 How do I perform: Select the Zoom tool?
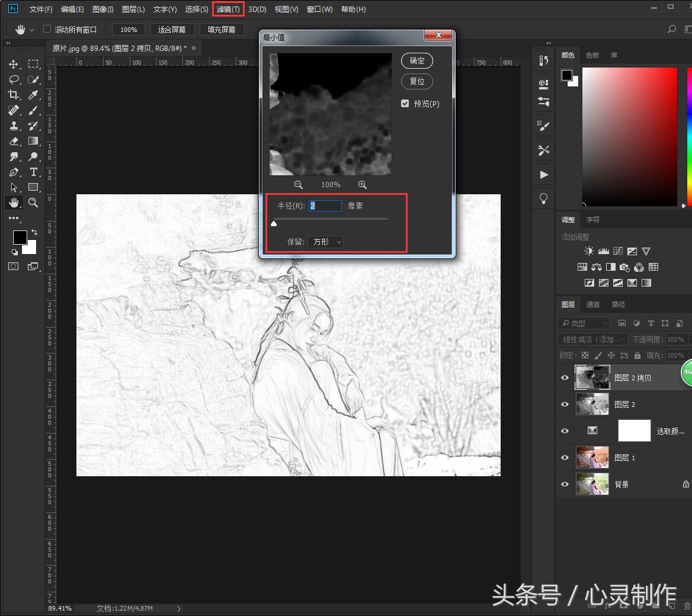(x=33, y=202)
